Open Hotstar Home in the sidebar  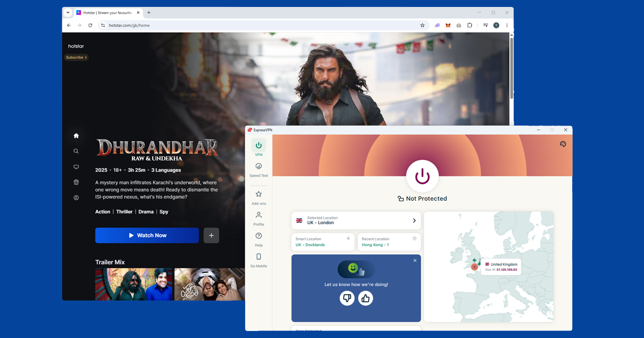click(x=76, y=136)
